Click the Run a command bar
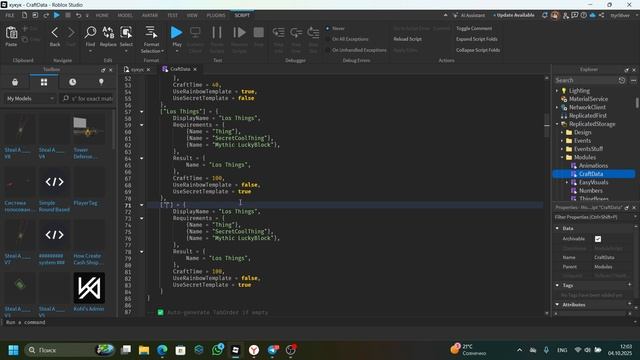 tap(318, 322)
